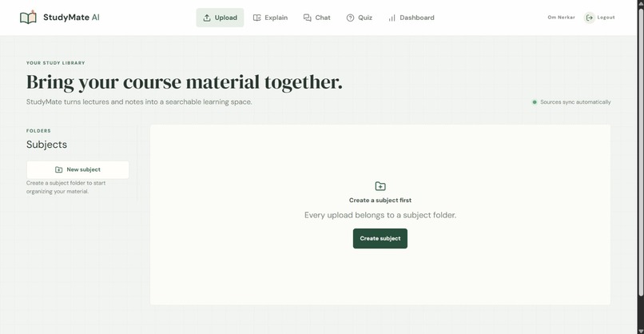Viewport: 644px width, 334px height.
Task: Switch to the Explain tab
Action: [x=270, y=18]
